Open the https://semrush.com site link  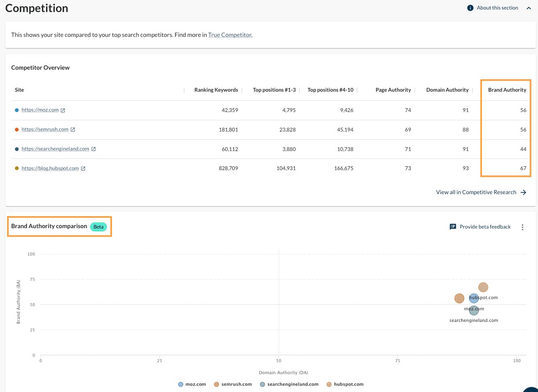click(x=45, y=129)
